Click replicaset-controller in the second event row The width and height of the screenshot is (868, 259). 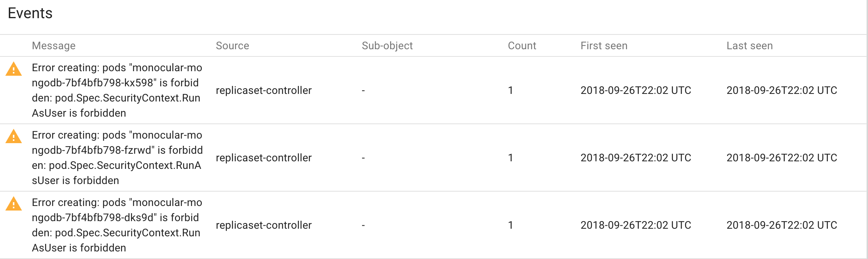pyautogui.click(x=264, y=158)
